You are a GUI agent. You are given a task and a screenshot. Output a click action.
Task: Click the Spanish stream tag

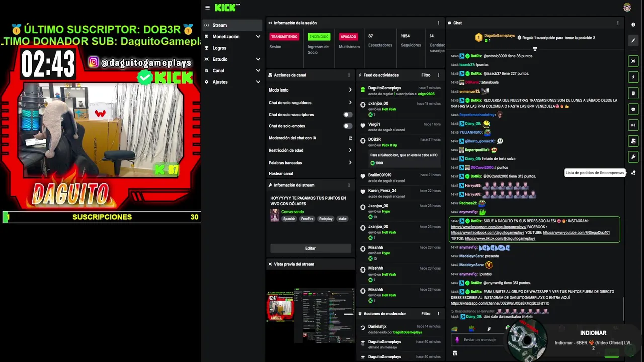[289, 219]
